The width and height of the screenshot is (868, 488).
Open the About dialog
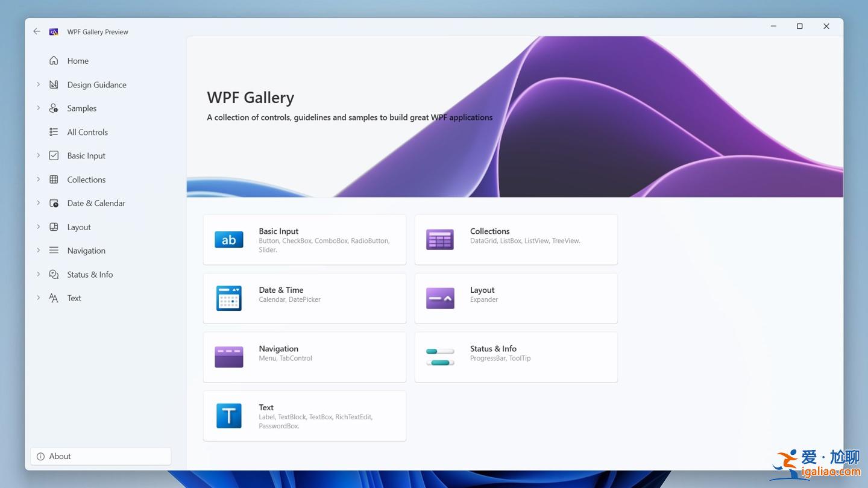(100, 456)
